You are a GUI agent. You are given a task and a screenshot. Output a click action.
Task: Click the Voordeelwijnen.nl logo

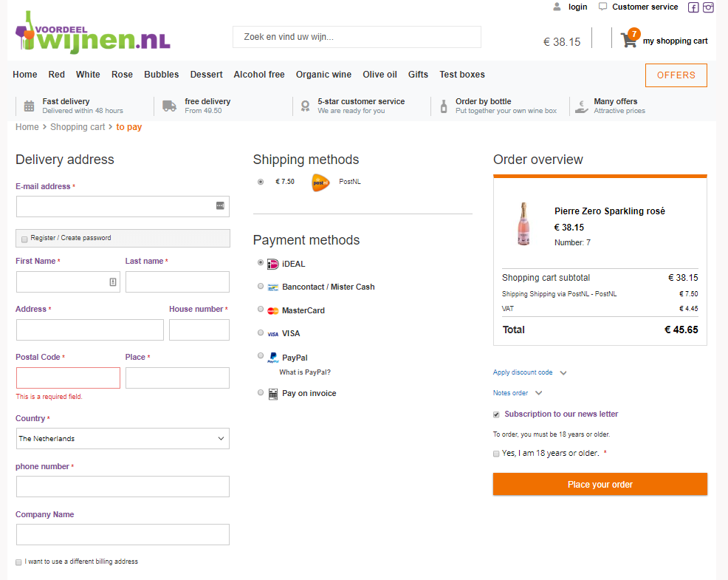coord(93,33)
